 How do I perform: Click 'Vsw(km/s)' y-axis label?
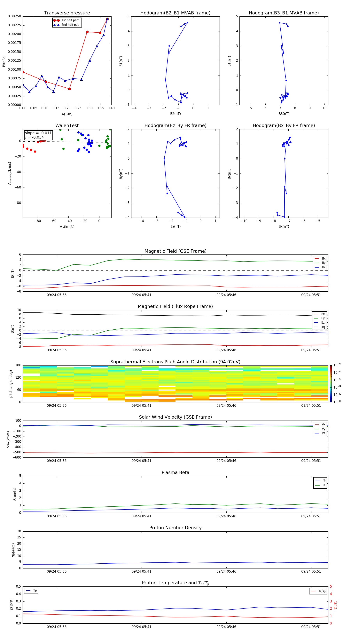pos(8,439)
